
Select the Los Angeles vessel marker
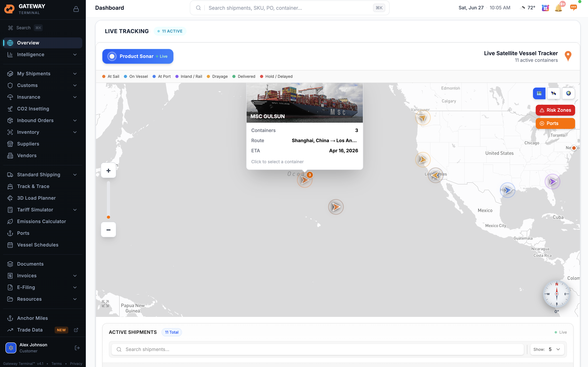[436, 175]
